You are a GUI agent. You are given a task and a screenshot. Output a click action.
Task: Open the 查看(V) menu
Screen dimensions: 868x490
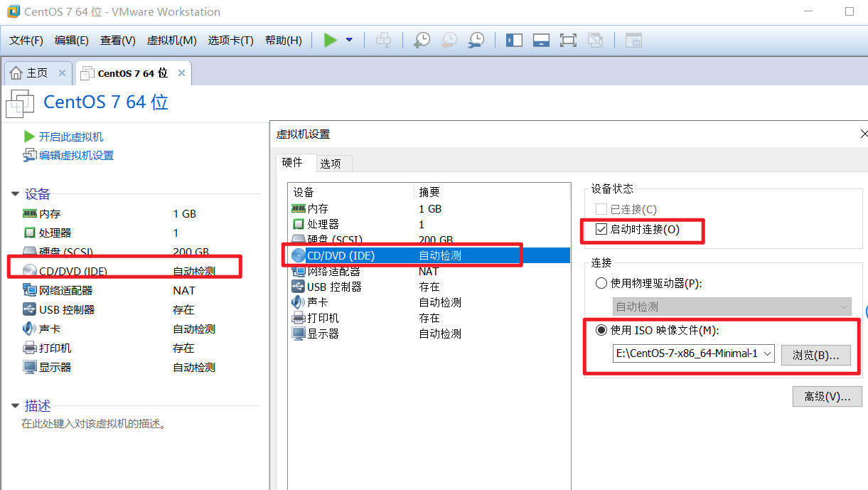(118, 41)
